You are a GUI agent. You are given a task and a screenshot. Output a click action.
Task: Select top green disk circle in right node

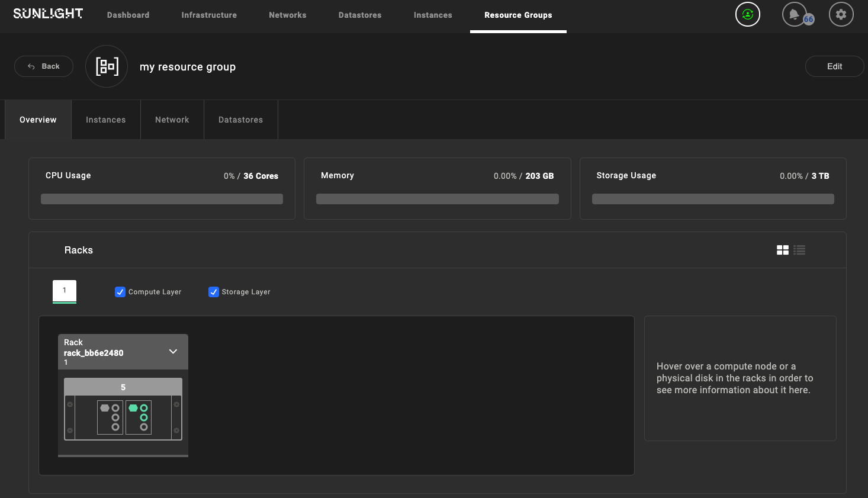coord(144,408)
